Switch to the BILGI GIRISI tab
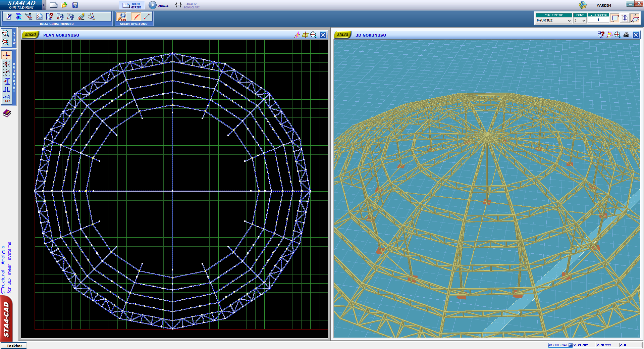The image size is (644, 349). click(x=132, y=5)
